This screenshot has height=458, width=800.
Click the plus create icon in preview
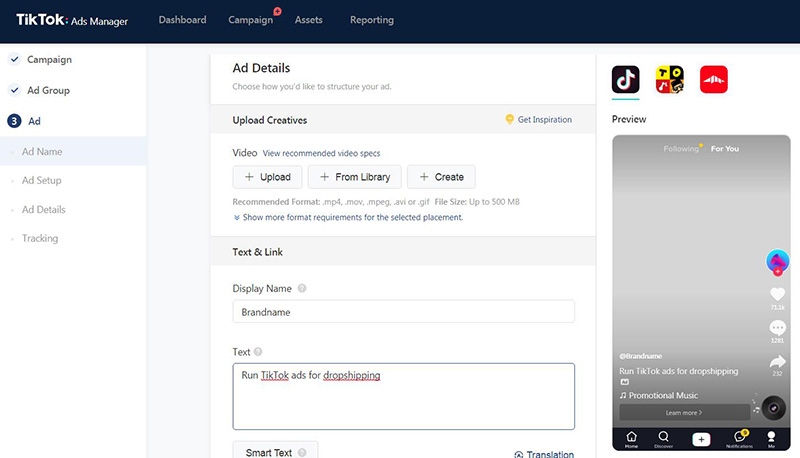pos(701,439)
